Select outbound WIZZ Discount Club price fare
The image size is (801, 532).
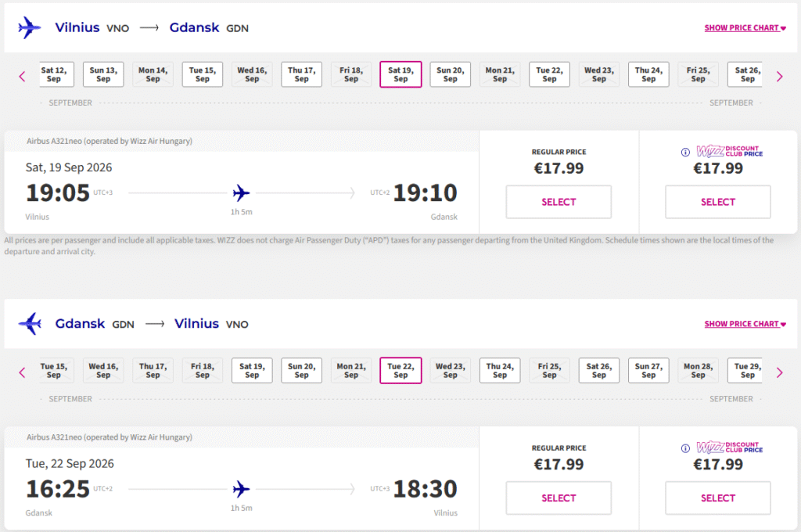(717, 202)
